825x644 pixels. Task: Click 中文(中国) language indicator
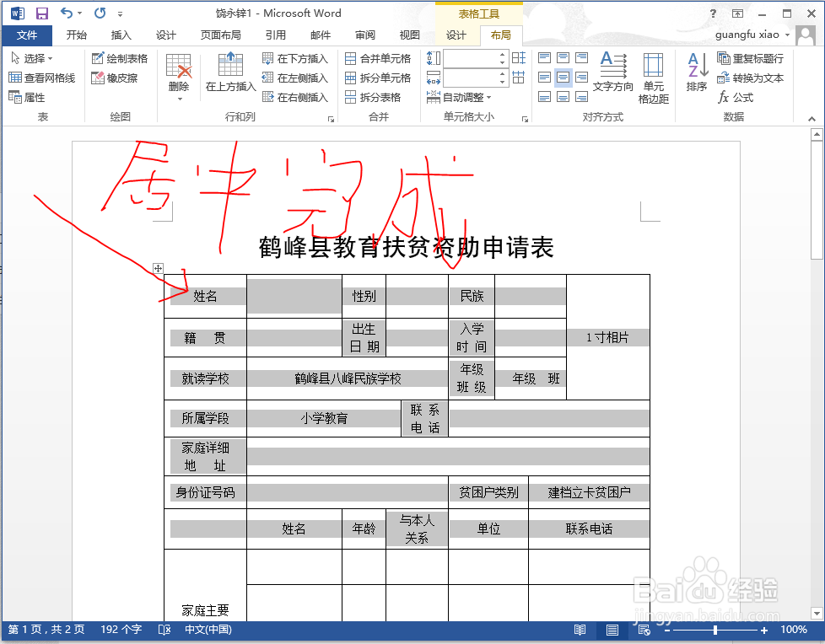(x=208, y=630)
